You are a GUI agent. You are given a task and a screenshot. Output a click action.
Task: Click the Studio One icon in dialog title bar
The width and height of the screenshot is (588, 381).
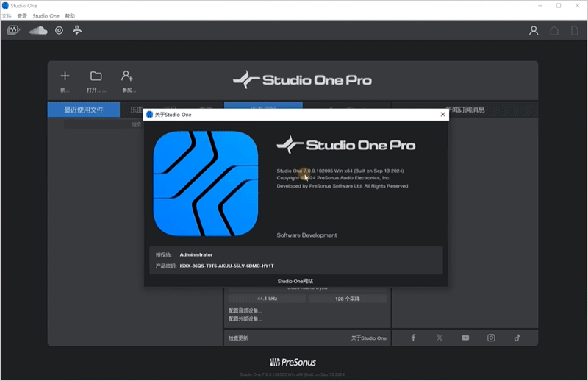tap(150, 115)
